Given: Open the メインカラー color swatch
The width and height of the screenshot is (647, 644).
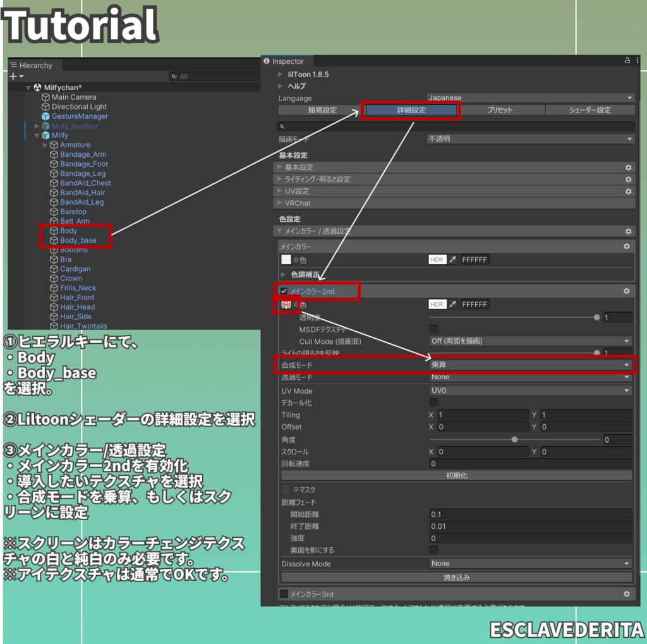Looking at the screenshot, I should pyautogui.click(x=286, y=260).
